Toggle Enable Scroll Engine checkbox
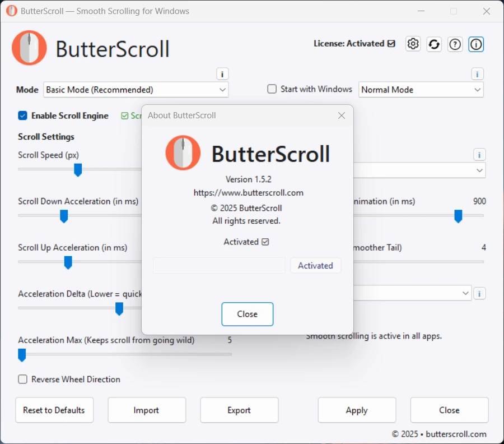This screenshot has height=444, width=504. click(22, 115)
